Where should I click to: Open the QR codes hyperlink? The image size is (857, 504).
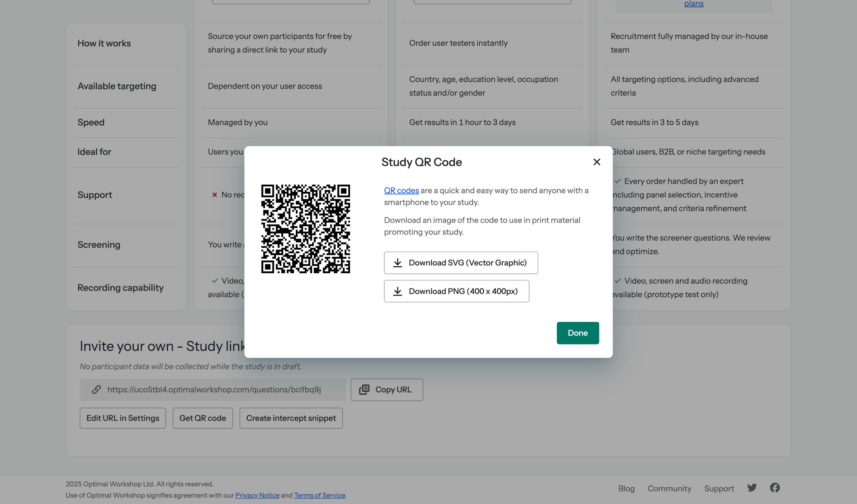401,191
